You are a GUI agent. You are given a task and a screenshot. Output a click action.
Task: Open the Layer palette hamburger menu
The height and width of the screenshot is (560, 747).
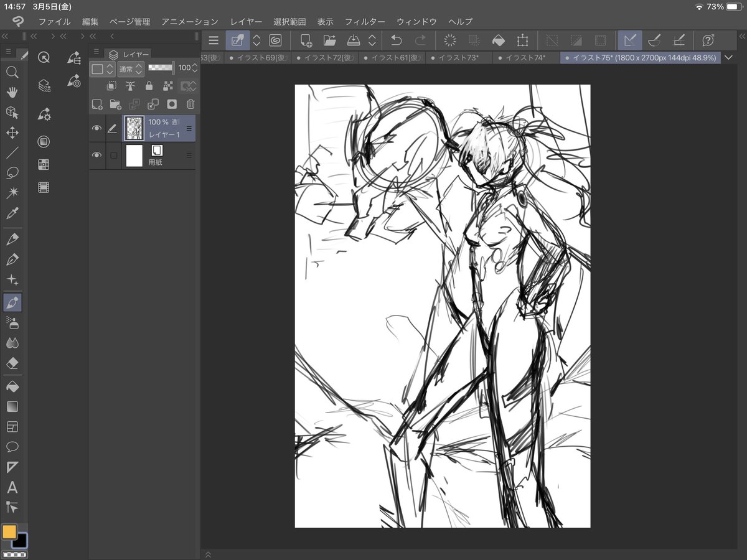(95, 52)
